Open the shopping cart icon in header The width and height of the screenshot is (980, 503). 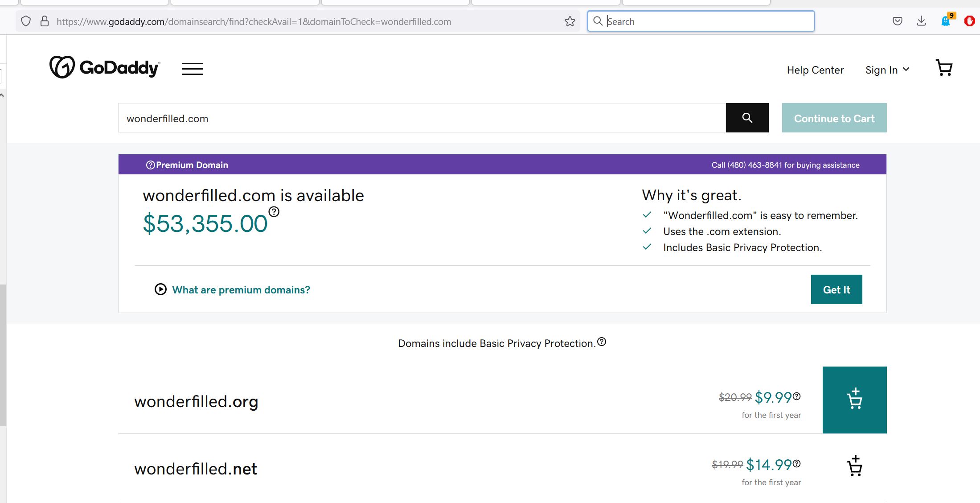(944, 68)
